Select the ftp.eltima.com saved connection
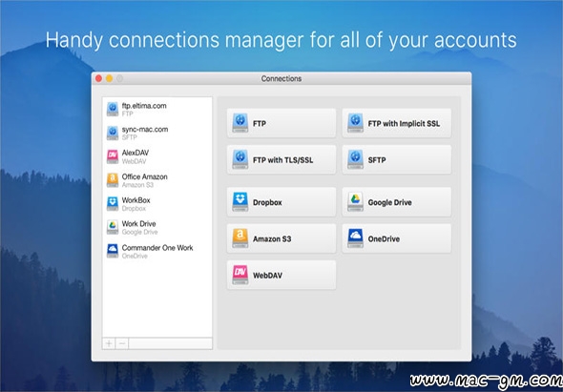 tap(157, 109)
